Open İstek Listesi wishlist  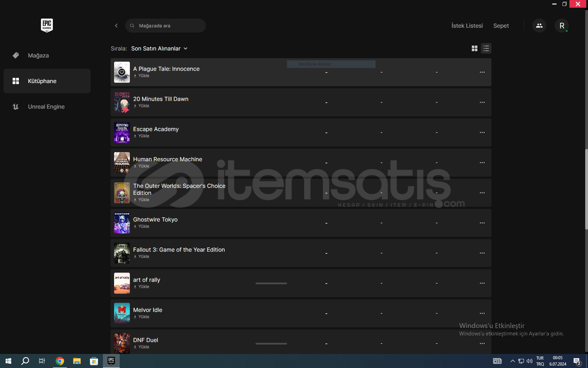tap(467, 26)
